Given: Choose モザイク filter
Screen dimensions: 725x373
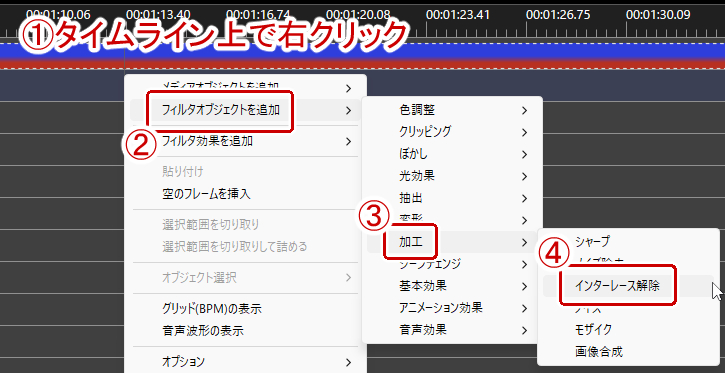Looking at the screenshot, I should pyautogui.click(x=628, y=330).
